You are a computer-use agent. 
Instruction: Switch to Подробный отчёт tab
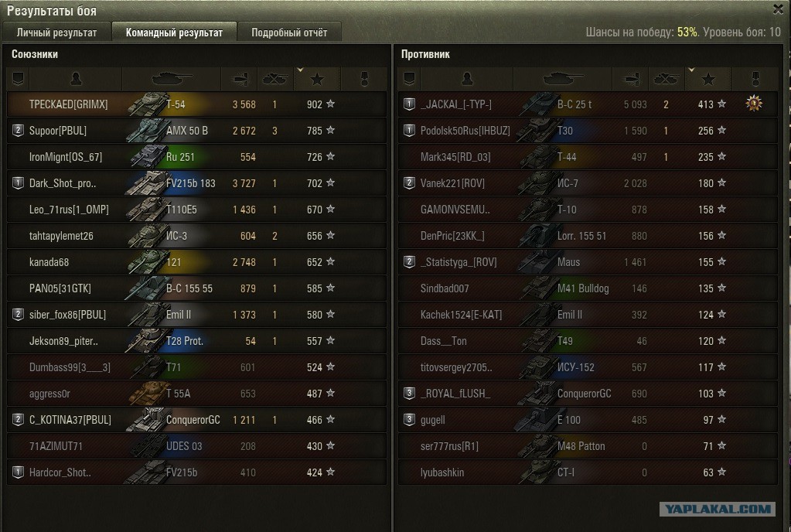coord(289,32)
